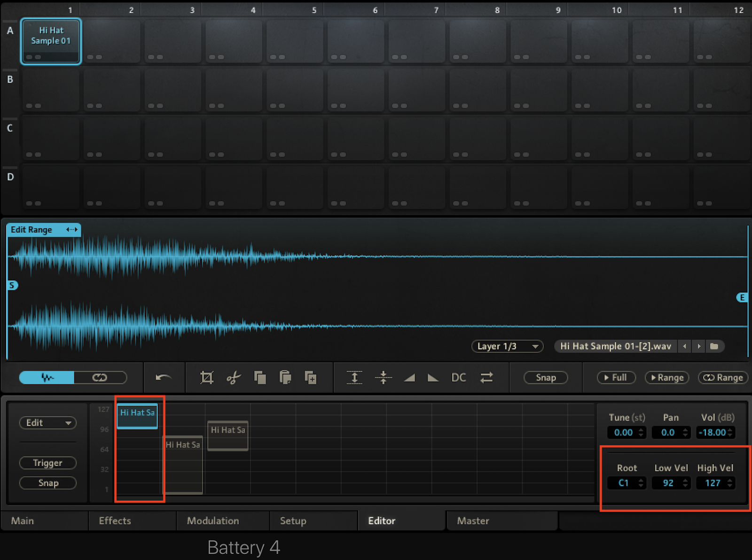Image resolution: width=752 pixels, height=560 pixels.
Task: Loop playback of the Range
Action: (x=723, y=377)
